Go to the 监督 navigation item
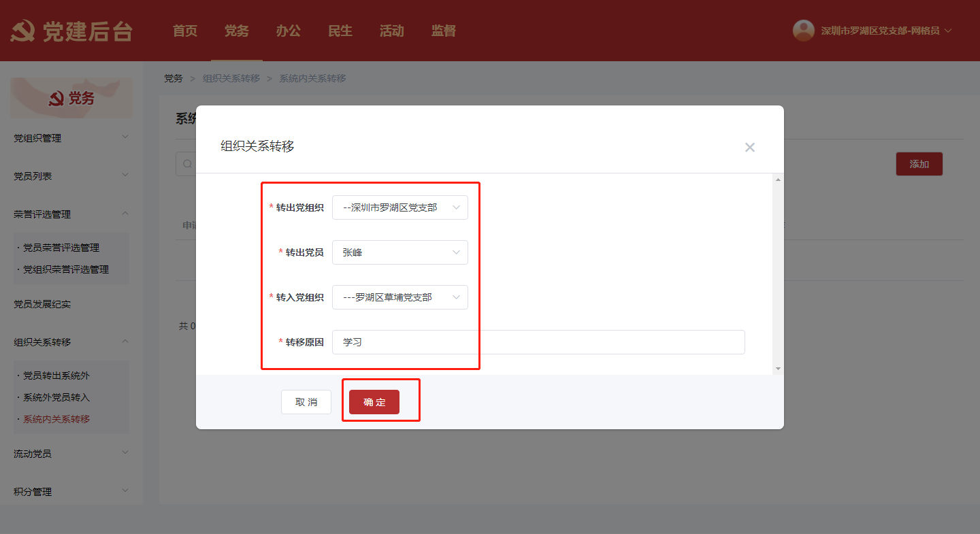 (444, 31)
